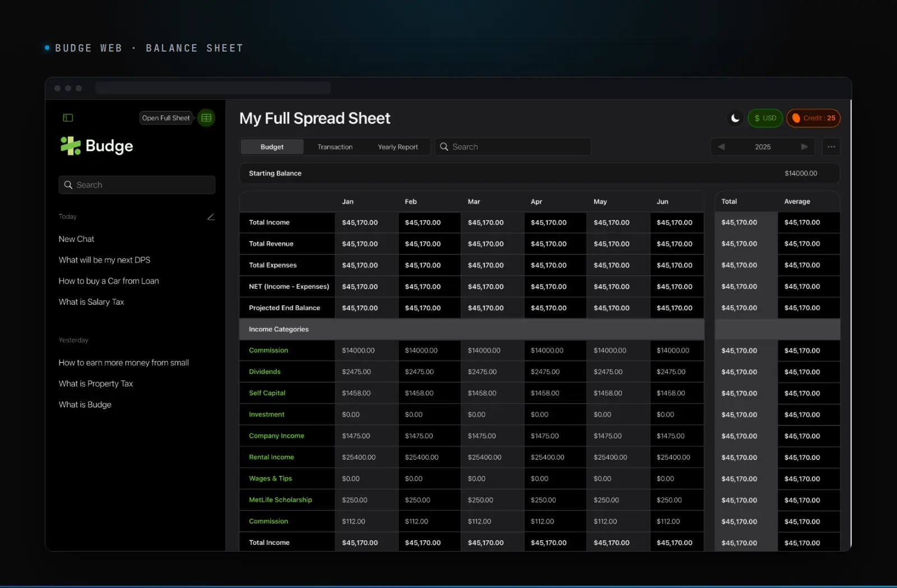Click the 2025 year label
Viewport: 897px width, 588px height.
tap(763, 147)
